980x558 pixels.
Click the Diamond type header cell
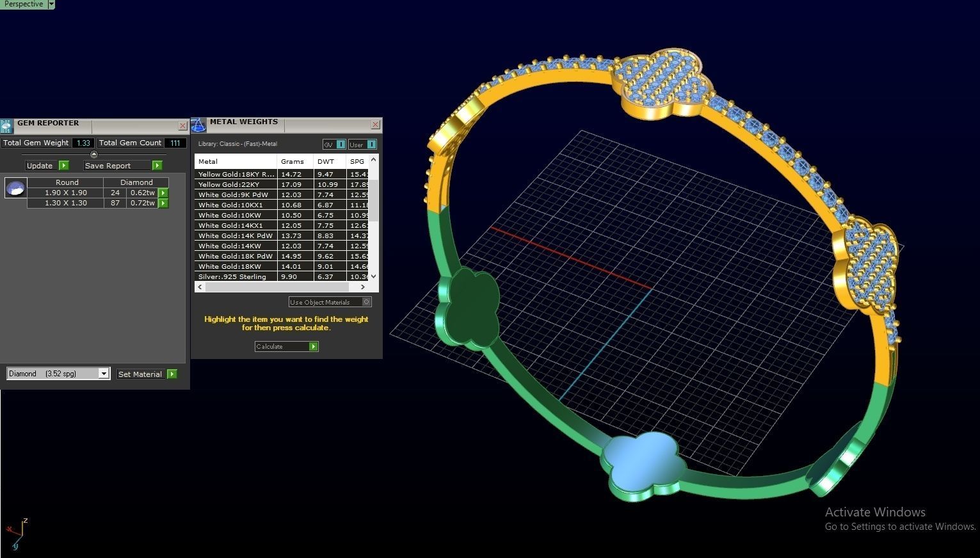(136, 182)
